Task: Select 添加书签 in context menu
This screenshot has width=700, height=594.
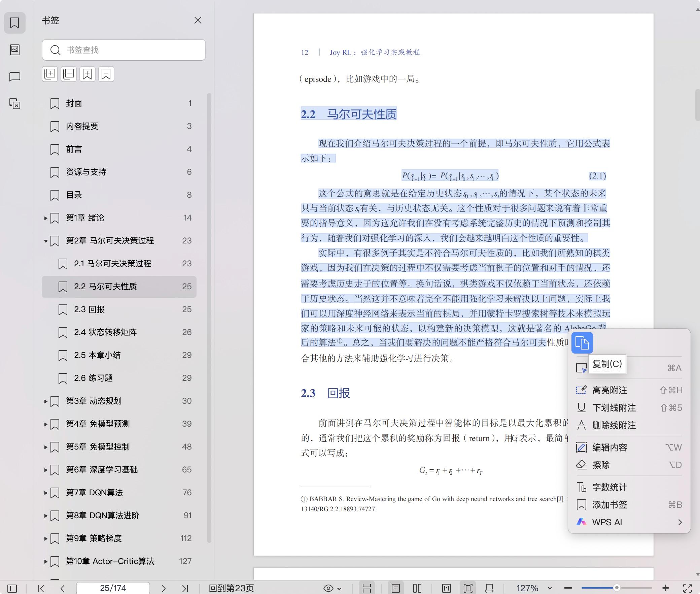Action: click(609, 505)
